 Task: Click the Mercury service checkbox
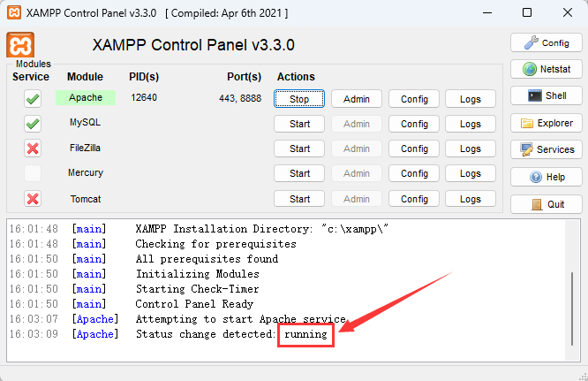(33, 173)
